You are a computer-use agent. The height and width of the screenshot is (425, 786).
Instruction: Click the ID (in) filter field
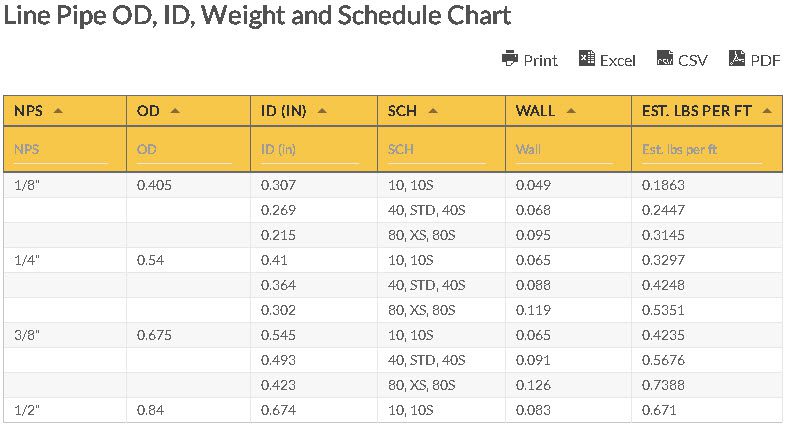[x=308, y=150]
